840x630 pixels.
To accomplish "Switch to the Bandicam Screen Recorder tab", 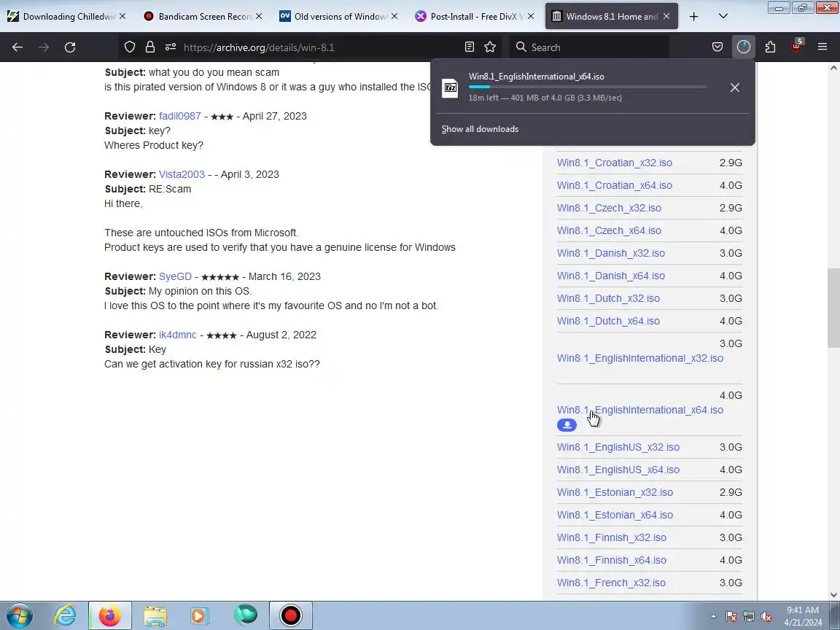I will pos(203,17).
